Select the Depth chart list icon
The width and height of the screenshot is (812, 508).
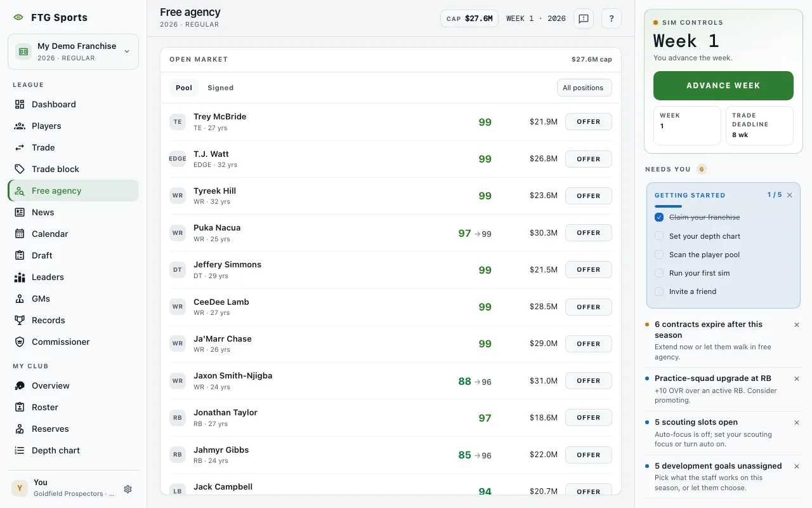pyautogui.click(x=20, y=450)
